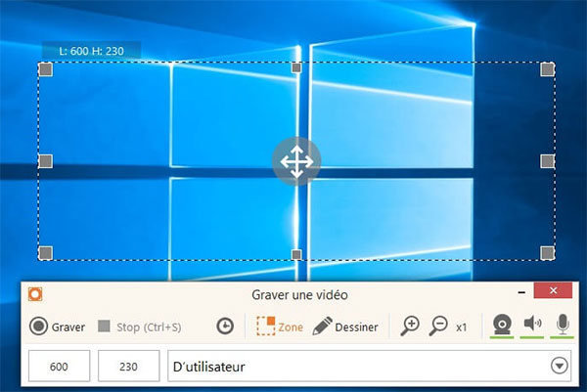
Task: Click the top-left selection handle
Action: (x=46, y=69)
